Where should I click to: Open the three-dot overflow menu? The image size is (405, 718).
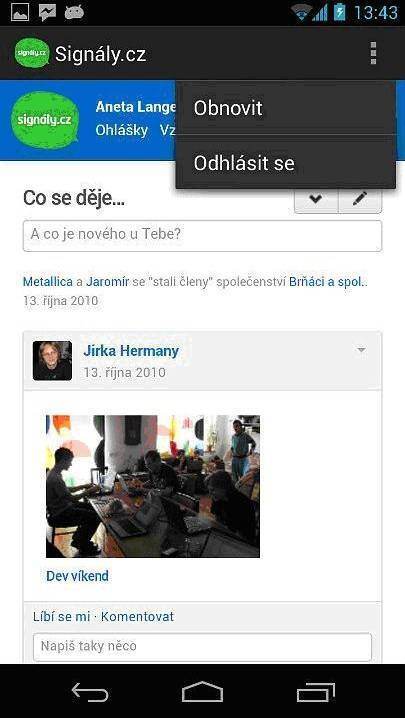[x=373, y=53]
